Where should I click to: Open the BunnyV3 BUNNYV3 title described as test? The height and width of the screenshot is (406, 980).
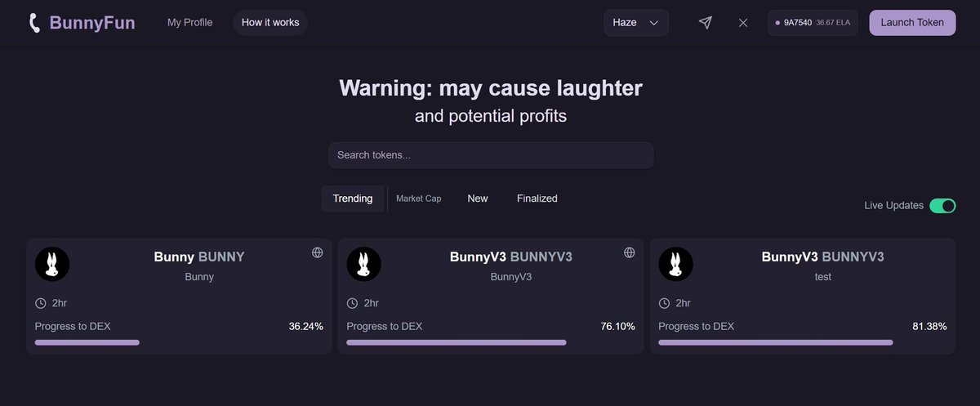click(x=823, y=257)
